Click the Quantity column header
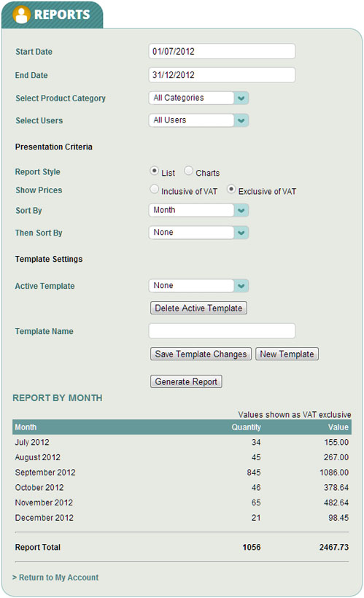 pos(246,427)
